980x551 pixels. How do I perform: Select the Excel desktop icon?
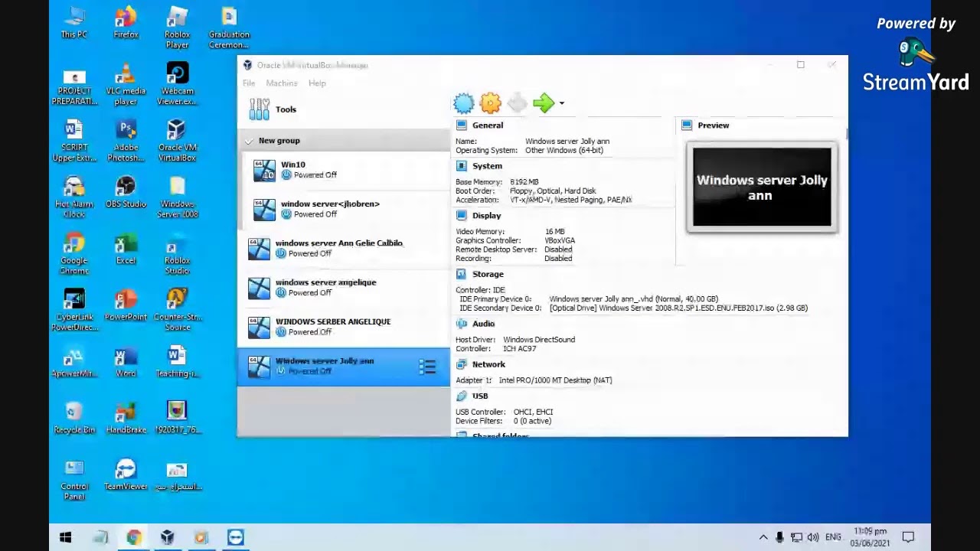(x=126, y=249)
